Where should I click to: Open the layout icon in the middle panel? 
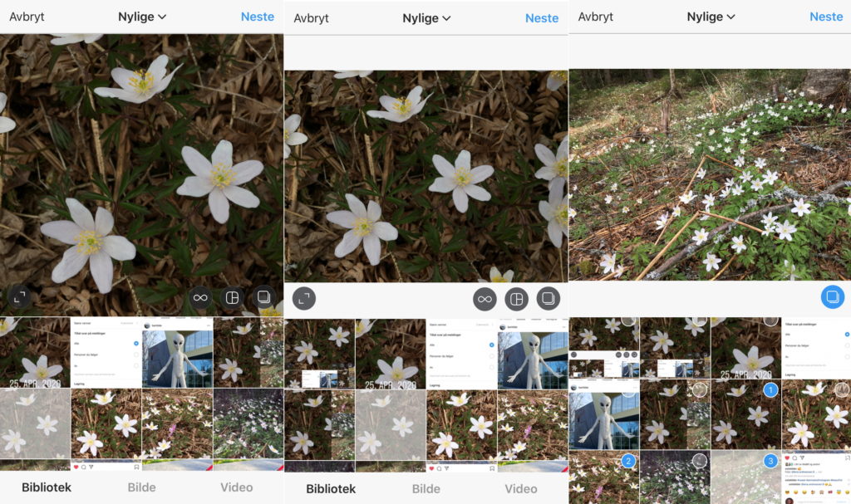pyautogui.click(x=517, y=299)
